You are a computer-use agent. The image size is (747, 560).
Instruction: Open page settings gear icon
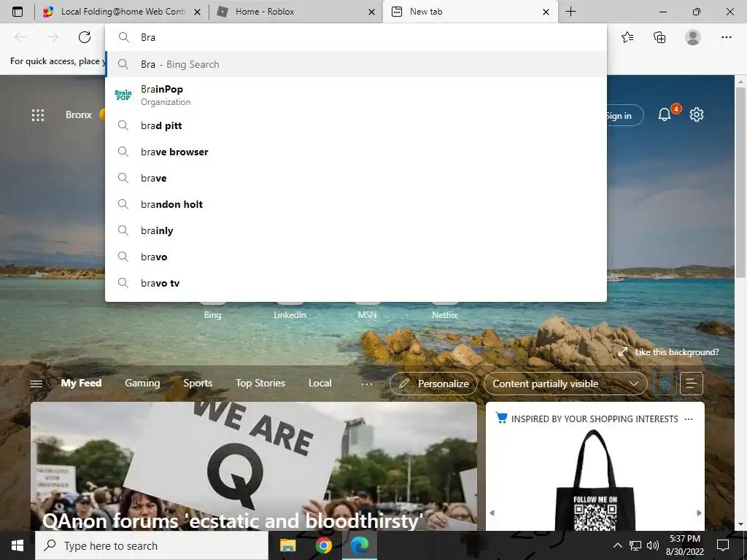pyautogui.click(x=697, y=114)
